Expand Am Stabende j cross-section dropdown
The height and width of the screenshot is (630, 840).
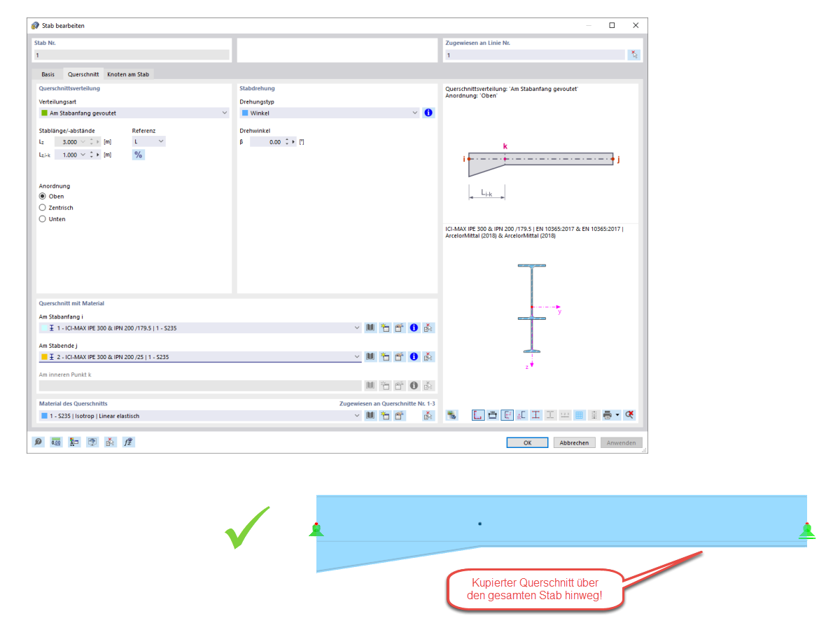click(358, 356)
